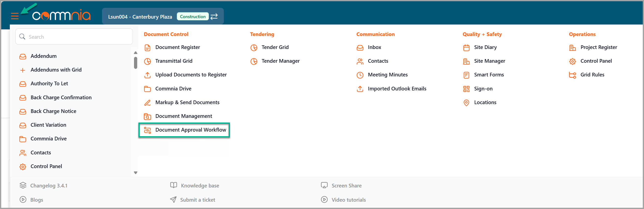Open Control Panel under Operations

[x=596, y=61]
